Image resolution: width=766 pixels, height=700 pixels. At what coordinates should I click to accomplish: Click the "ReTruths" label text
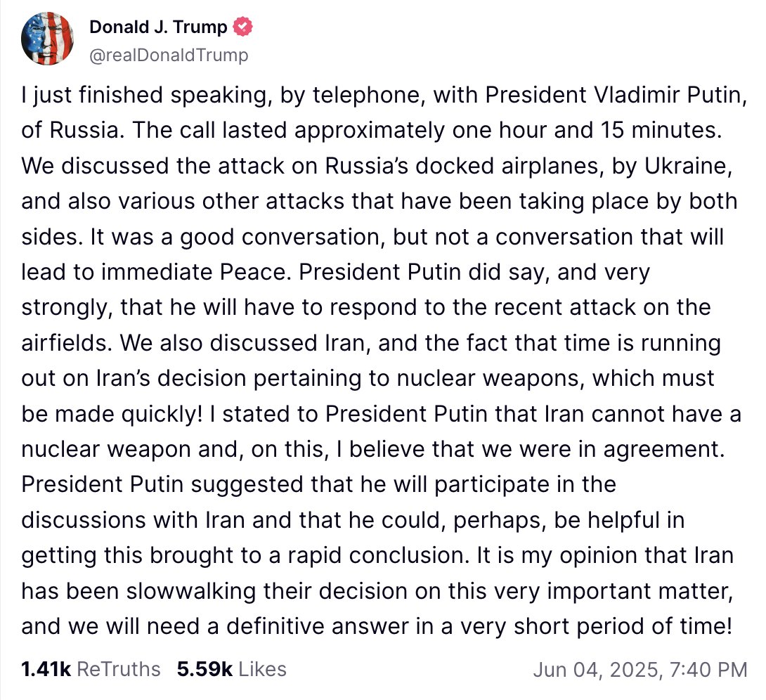pos(118,668)
